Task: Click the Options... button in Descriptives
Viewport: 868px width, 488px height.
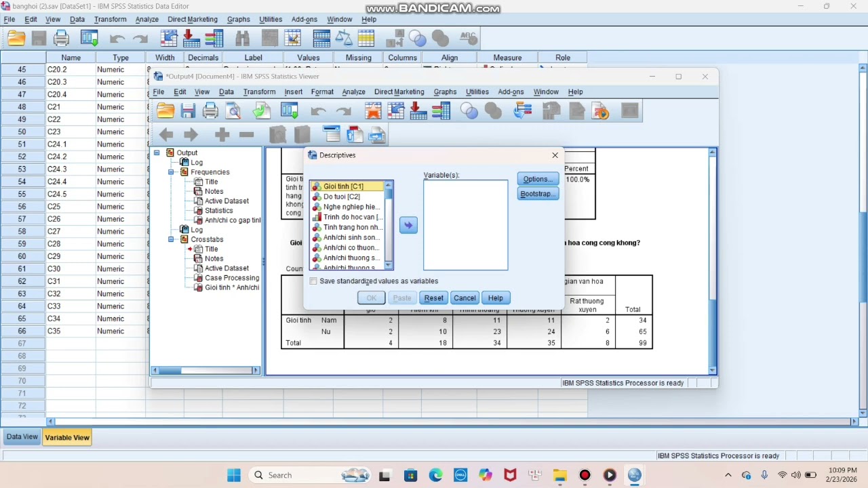Action: [538, 179]
